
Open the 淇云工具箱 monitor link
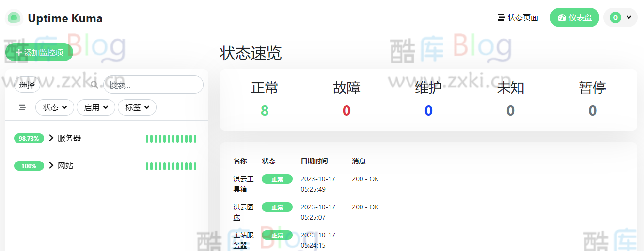click(x=243, y=184)
